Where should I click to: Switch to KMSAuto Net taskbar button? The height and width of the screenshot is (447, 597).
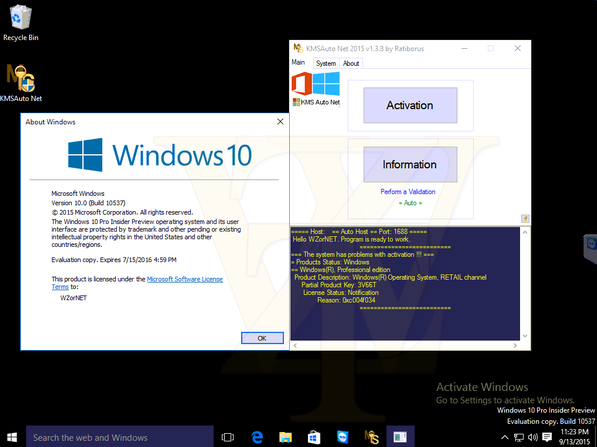pos(371,437)
